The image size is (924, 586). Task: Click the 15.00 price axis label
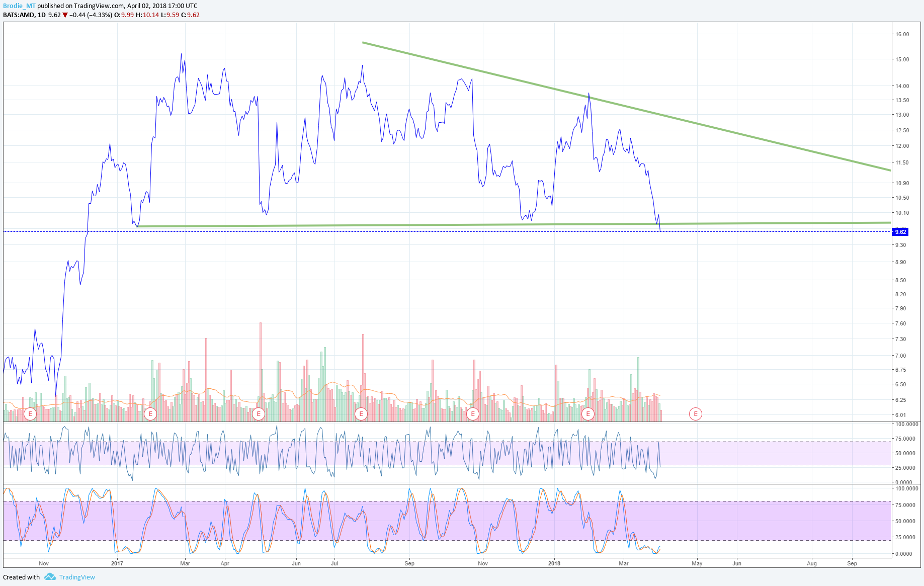(902, 59)
